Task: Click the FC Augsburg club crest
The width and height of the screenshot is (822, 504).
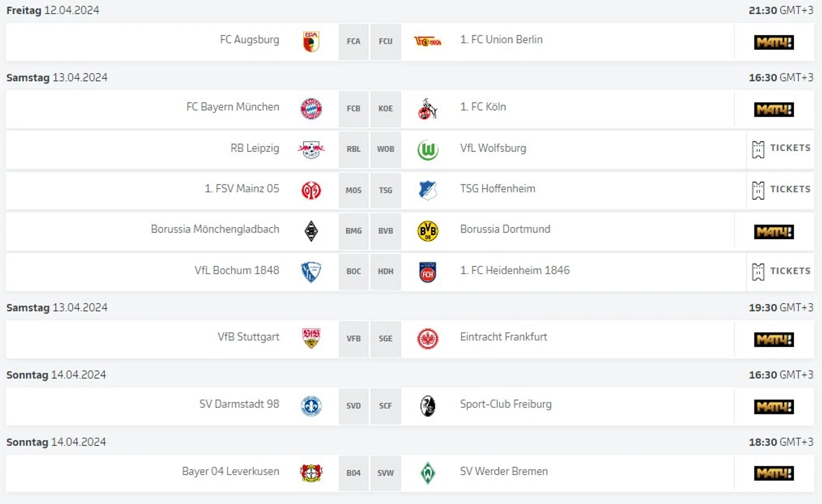Action: pos(311,42)
